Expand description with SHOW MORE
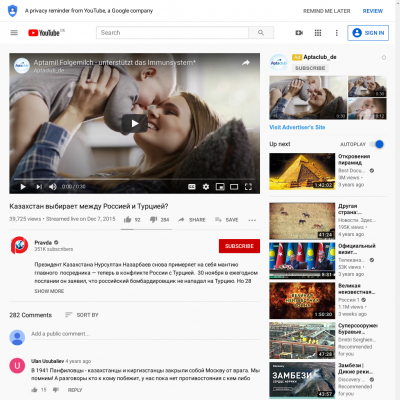The height and width of the screenshot is (400, 400). [x=49, y=291]
